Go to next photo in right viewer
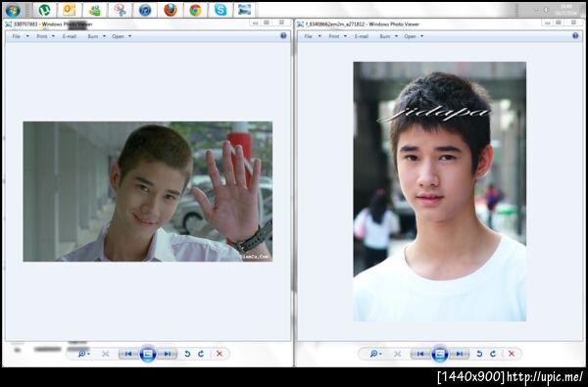 tap(459, 354)
